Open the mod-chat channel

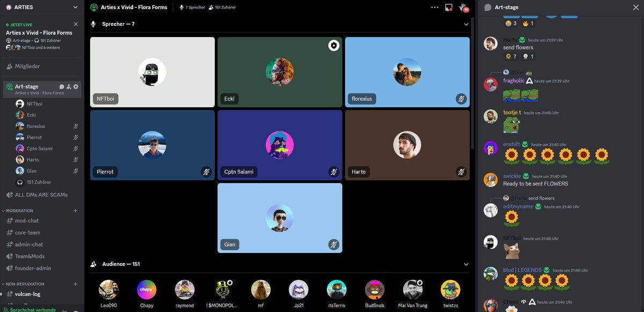(x=42, y=221)
